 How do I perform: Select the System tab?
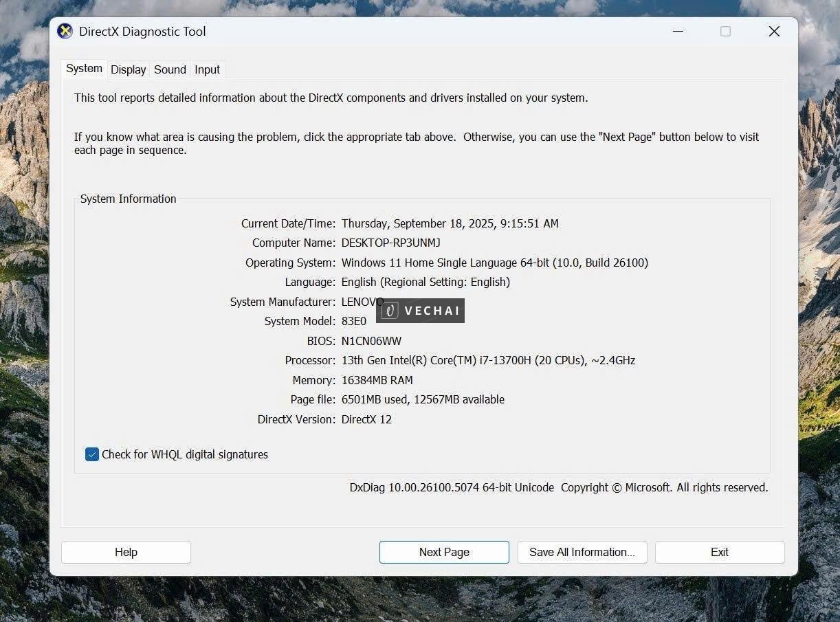click(84, 69)
